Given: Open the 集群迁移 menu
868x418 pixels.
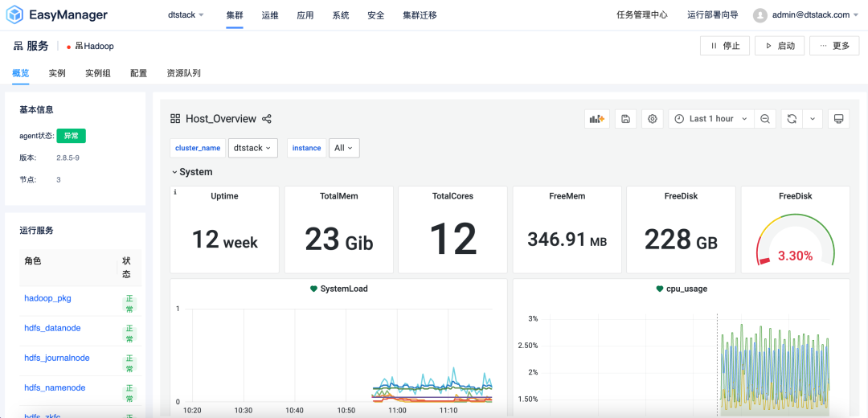Looking at the screenshot, I should click(x=420, y=15).
